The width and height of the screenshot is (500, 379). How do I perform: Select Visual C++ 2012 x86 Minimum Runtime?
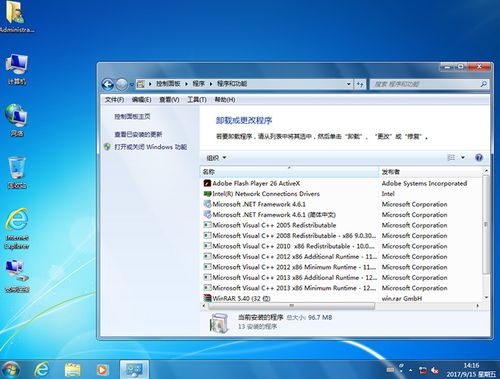click(341, 267)
